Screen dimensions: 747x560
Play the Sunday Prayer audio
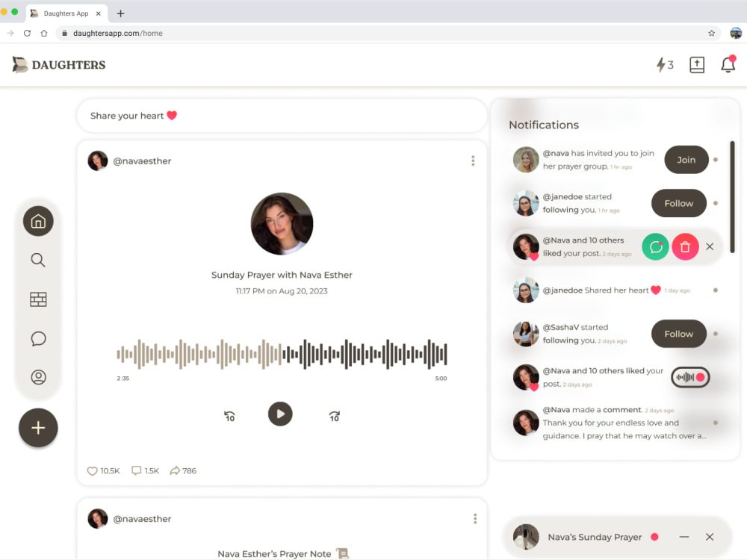click(280, 414)
